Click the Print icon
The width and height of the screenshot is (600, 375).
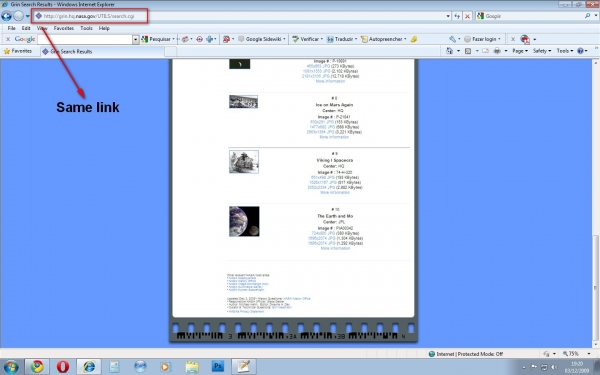click(x=497, y=51)
